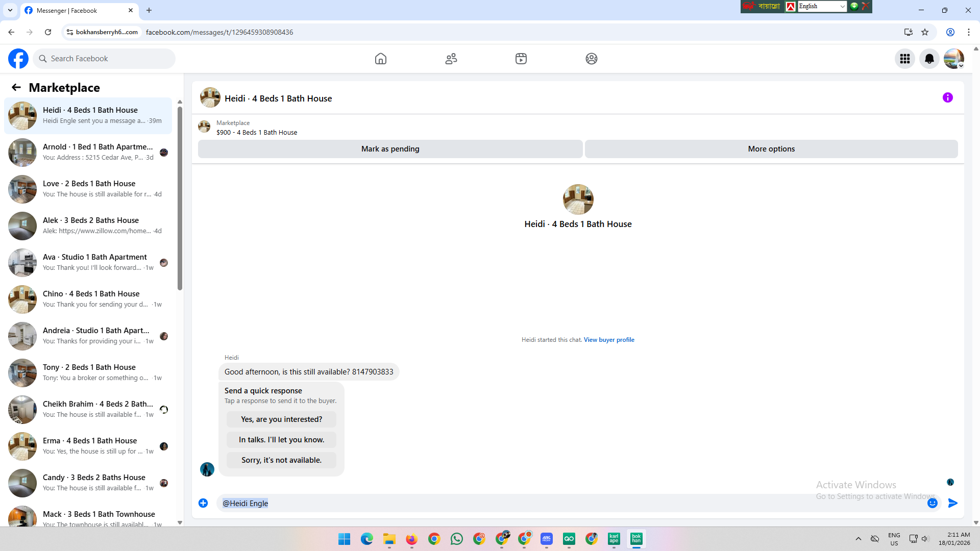Click the Facebook logo icon
Screen dimensions: 980x551
pos(18,59)
